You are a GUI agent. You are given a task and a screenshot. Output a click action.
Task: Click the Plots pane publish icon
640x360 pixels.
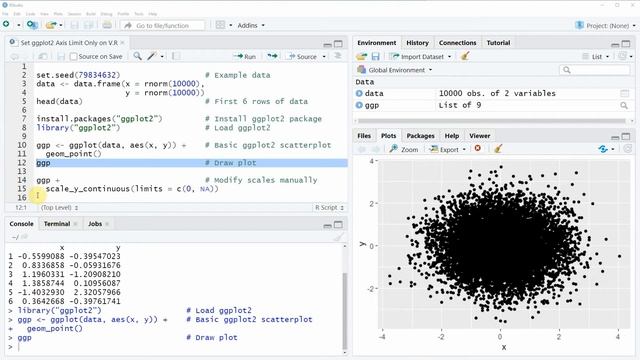pos(603,149)
